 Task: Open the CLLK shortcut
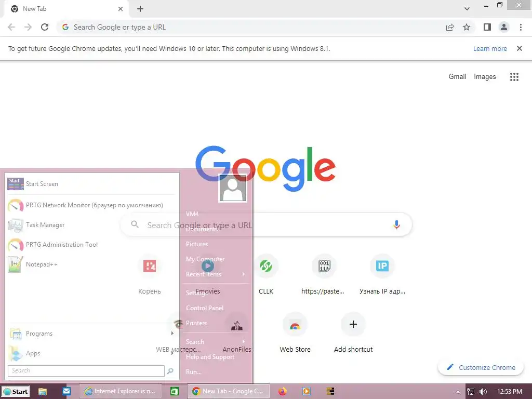[x=265, y=274]
